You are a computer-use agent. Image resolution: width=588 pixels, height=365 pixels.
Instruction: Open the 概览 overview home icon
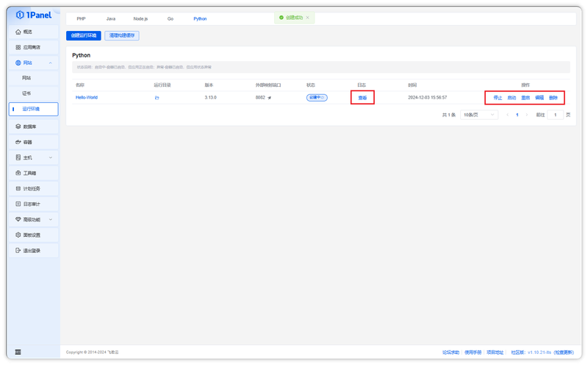click(x=18, y=32)
